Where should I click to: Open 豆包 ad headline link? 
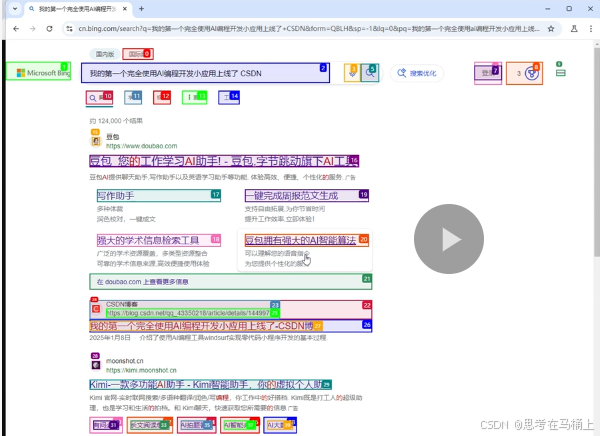224,161
